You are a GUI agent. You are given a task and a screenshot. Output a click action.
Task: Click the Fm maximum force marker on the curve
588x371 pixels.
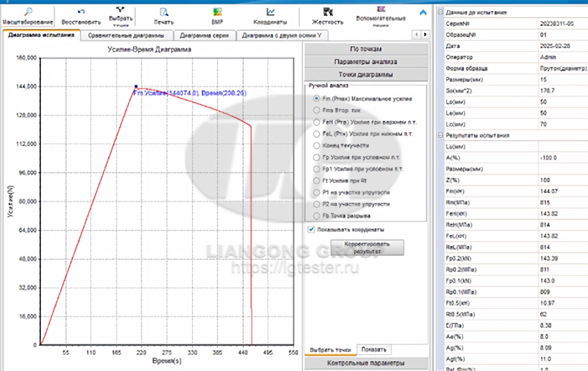pos(136,87)
